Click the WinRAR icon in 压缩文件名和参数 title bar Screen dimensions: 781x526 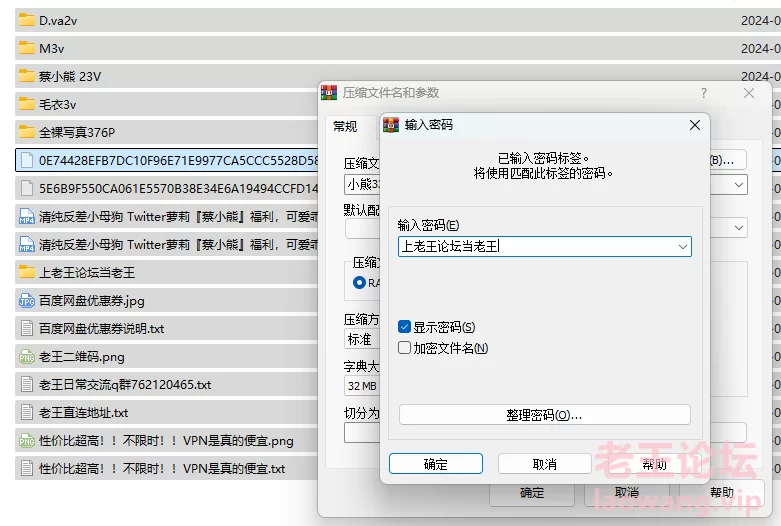329,92
